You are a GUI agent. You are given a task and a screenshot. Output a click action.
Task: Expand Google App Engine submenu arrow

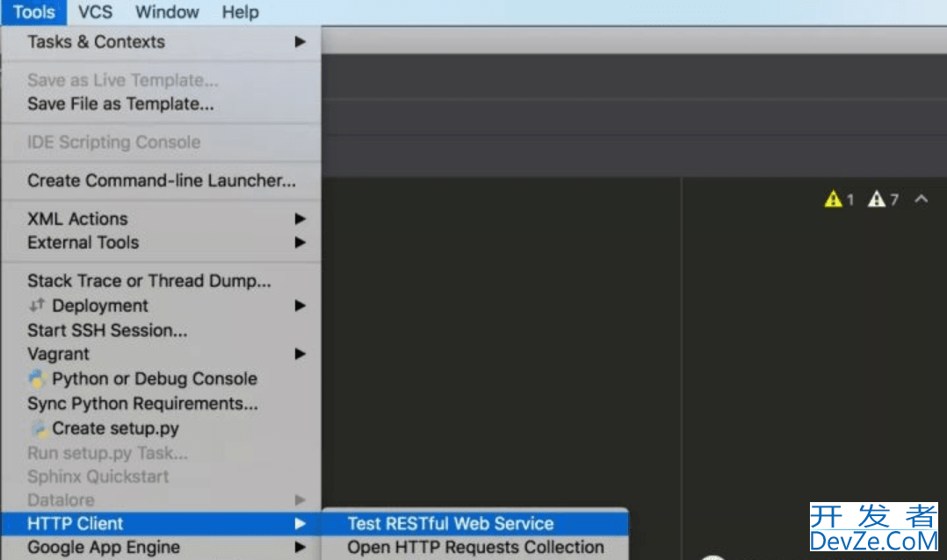[x=300, y=547]
